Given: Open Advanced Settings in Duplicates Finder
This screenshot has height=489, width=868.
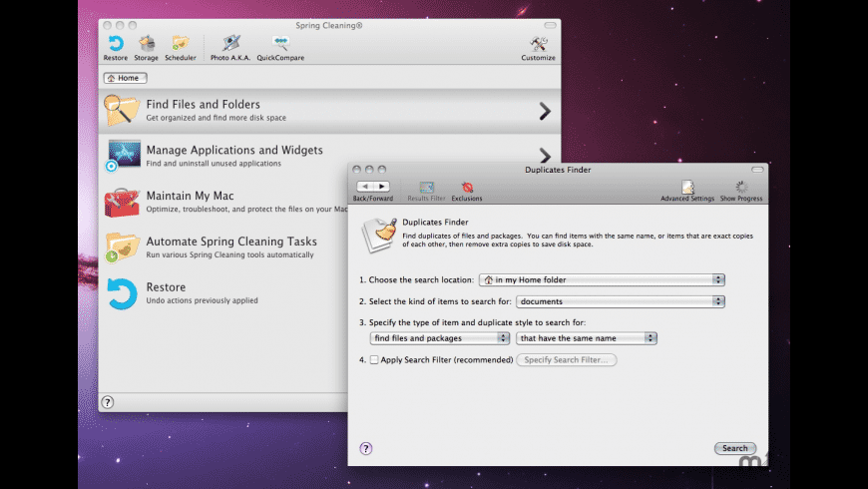Looking at the screenshot, I should point(687,188).
